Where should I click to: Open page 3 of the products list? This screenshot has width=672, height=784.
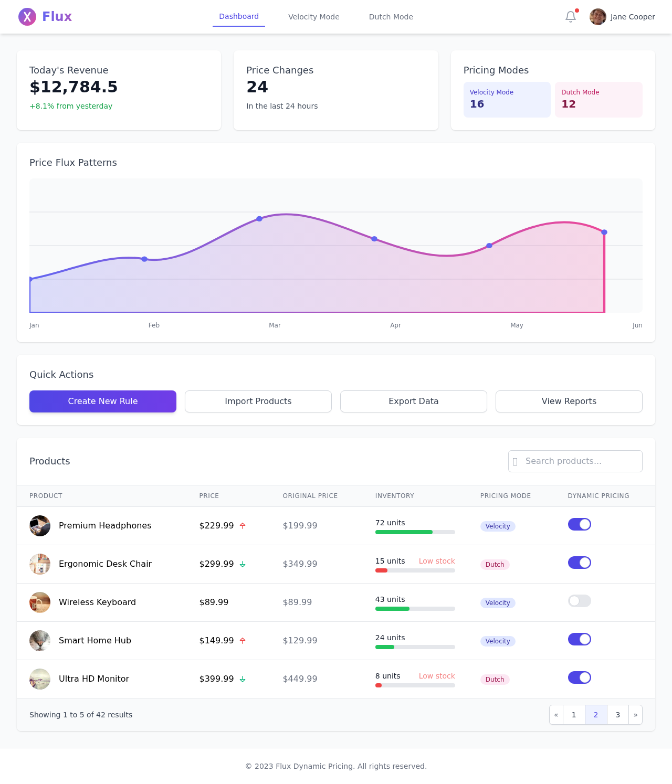tap(617, 715)
